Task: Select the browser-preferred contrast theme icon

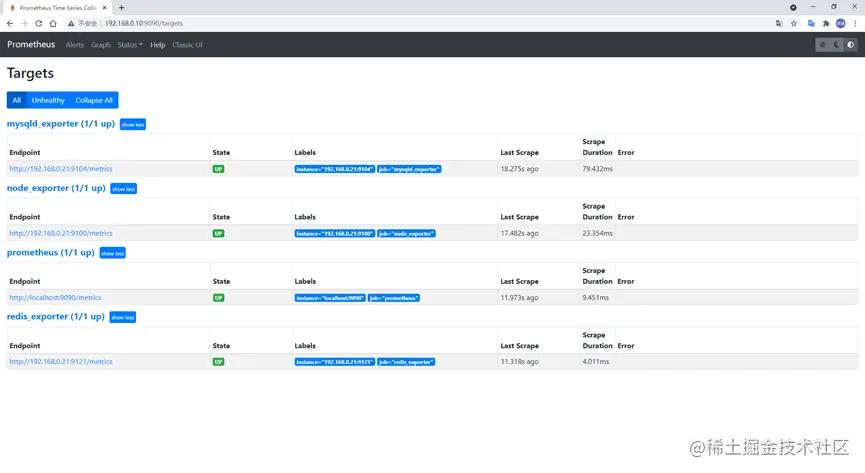Action: [x=851, y=45]
